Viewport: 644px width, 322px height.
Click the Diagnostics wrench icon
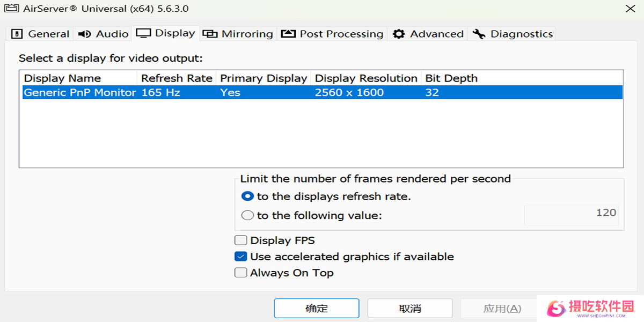479,34
